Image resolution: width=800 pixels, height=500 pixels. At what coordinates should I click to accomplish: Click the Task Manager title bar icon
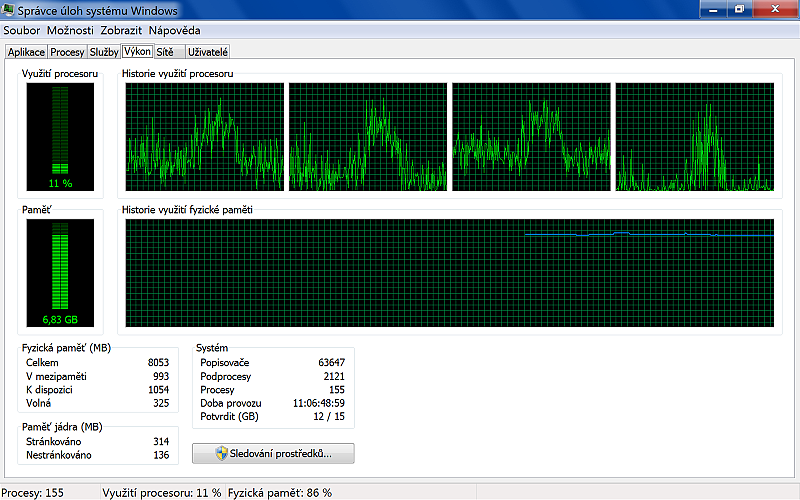9,10
